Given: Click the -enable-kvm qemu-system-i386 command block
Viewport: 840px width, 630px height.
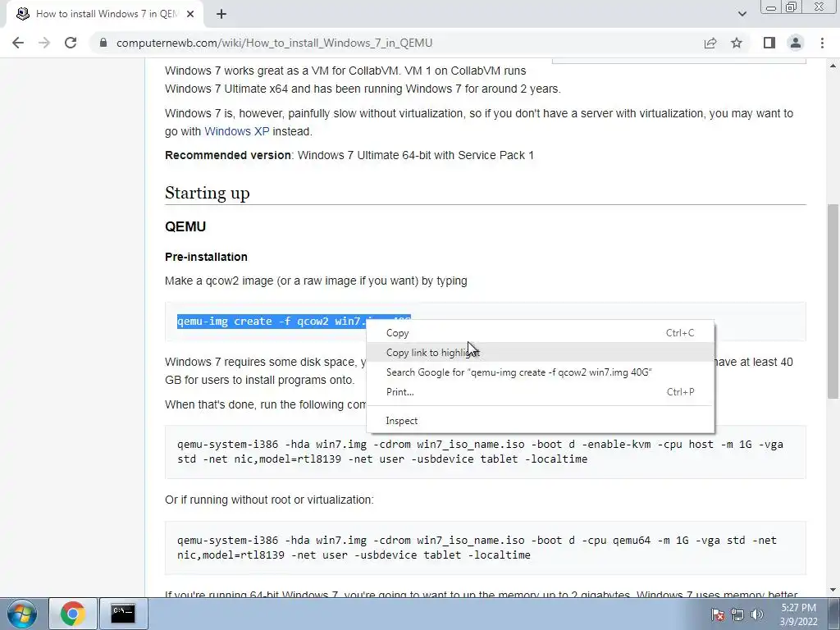Looking at the screenshot, I should coord(486,452).
